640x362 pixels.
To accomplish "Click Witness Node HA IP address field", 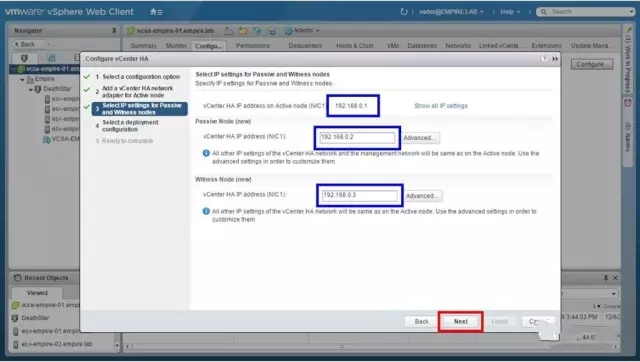I will tap(360, 195).
